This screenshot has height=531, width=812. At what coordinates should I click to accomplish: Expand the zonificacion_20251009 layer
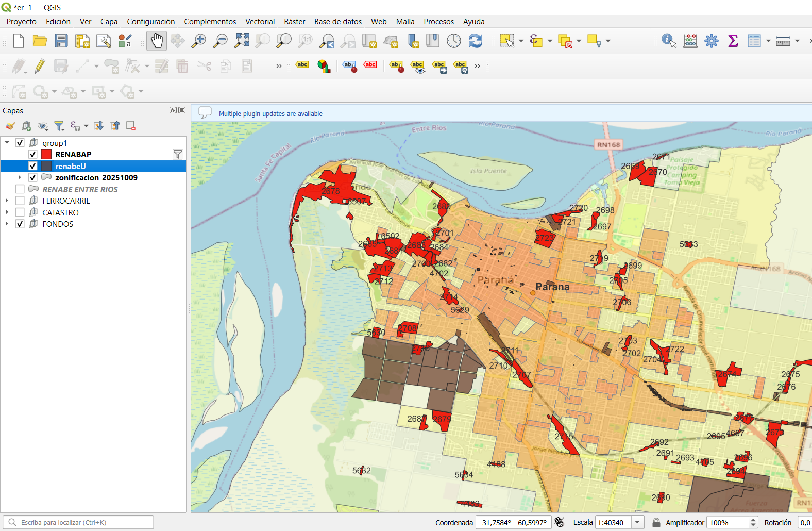coord(20,177)
